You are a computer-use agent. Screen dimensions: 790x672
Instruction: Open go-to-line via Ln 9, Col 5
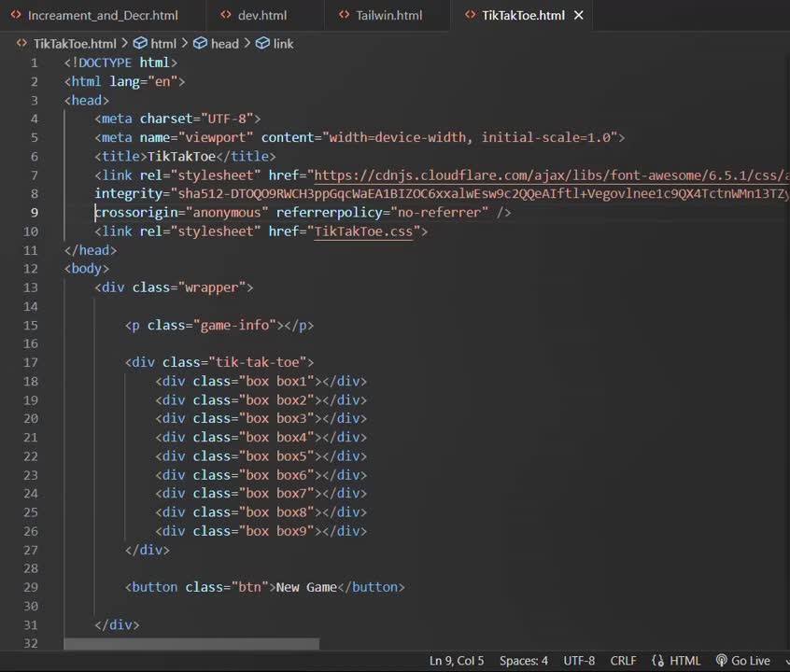point(457,661)
